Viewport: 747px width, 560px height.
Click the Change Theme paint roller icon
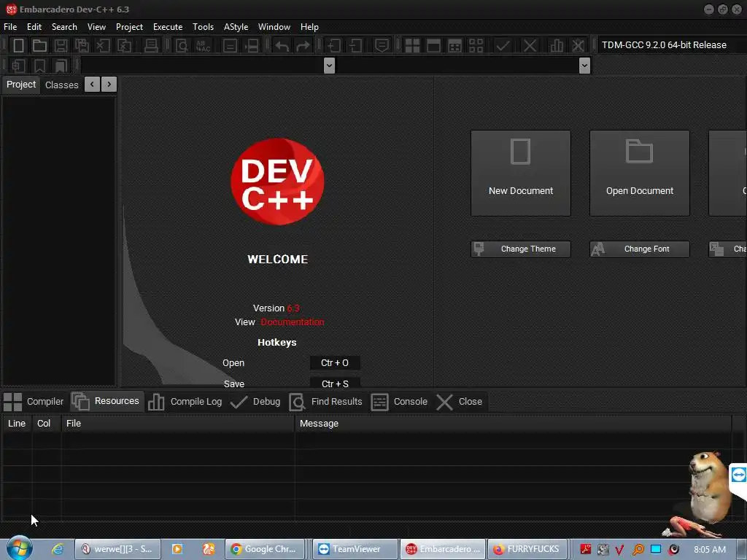[479, 249]
